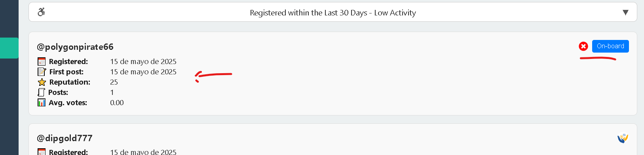Image resolution: width=644 pixels, height=155 pixels.
Task: Click the First post date 15 de mayo de 2025
Action: 143,72
